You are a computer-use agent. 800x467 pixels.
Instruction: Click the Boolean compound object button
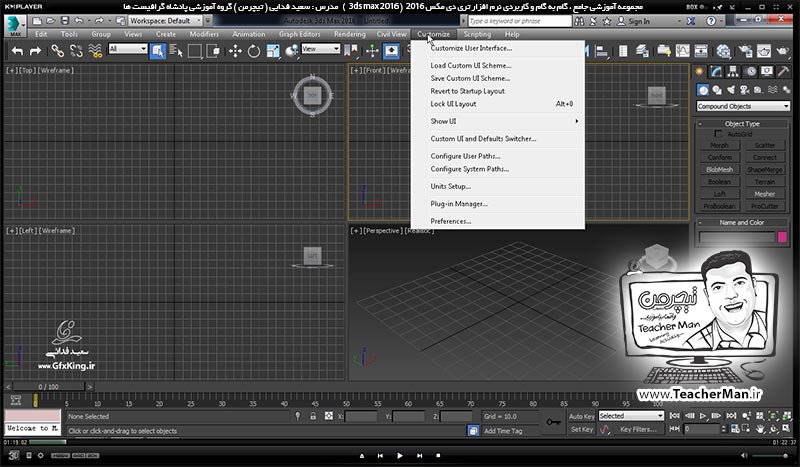pos(719,182)
